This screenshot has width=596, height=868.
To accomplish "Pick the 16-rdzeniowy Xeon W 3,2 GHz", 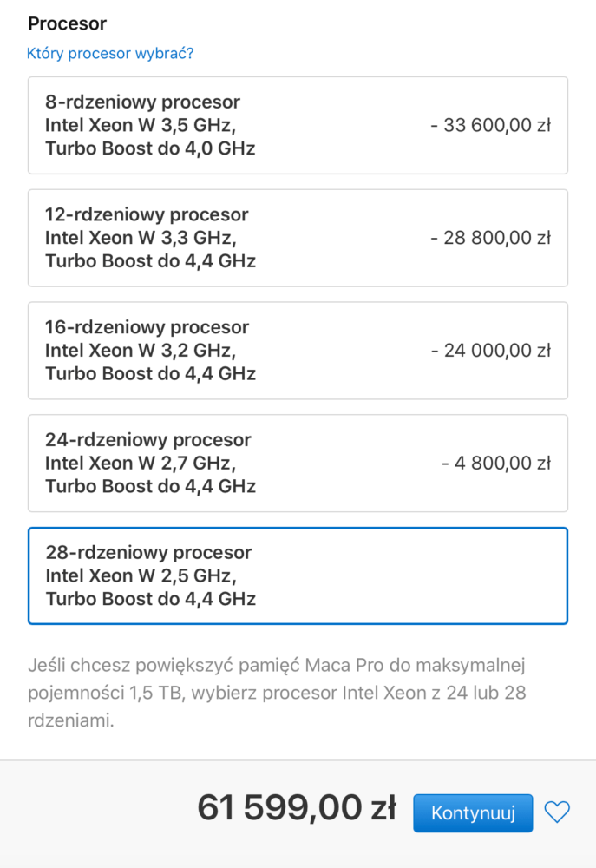I will pyautogui.click(x=298, y=351).
